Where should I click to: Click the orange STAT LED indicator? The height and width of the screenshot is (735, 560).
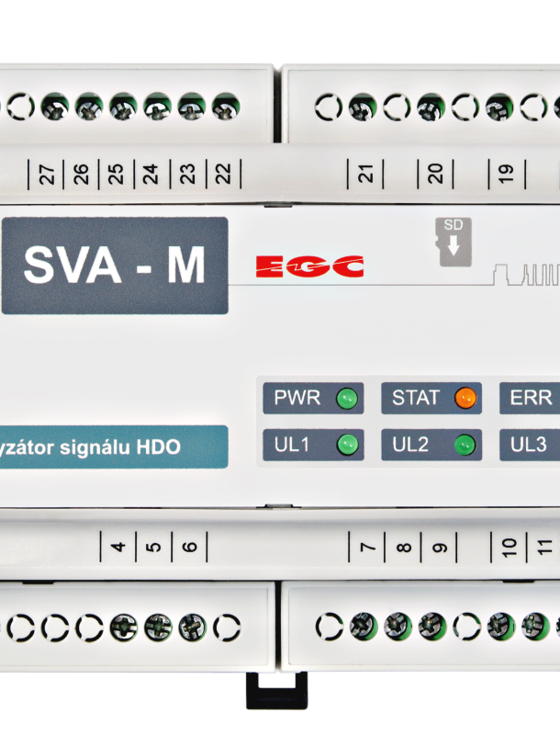465,399
